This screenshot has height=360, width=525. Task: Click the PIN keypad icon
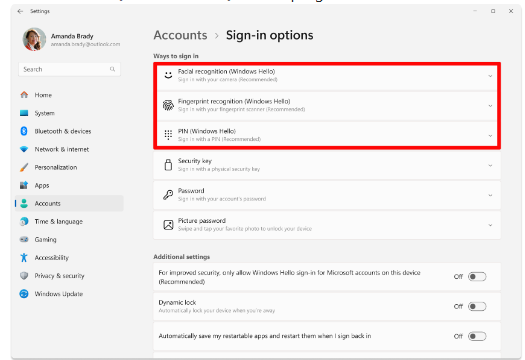pos(168,135)
